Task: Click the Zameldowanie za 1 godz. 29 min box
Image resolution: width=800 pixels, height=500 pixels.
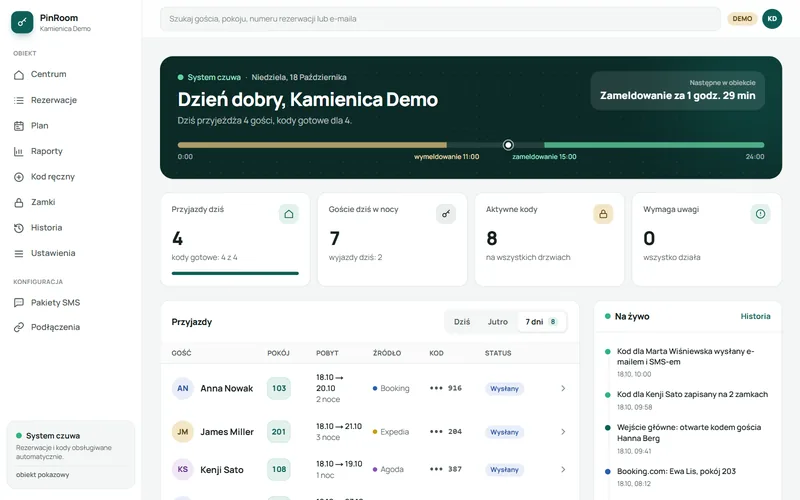Action: click(678, 90)
